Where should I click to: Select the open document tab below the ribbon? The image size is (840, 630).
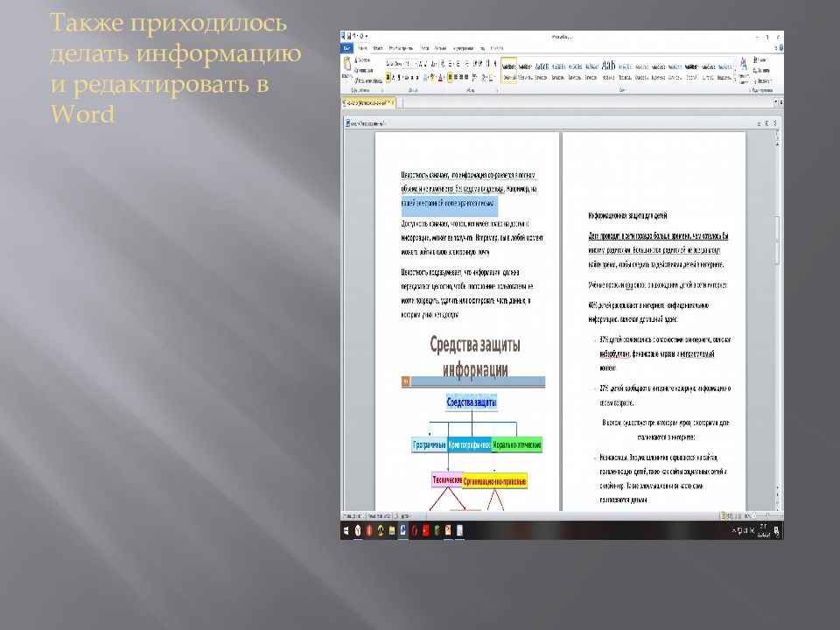coord(367,102)
